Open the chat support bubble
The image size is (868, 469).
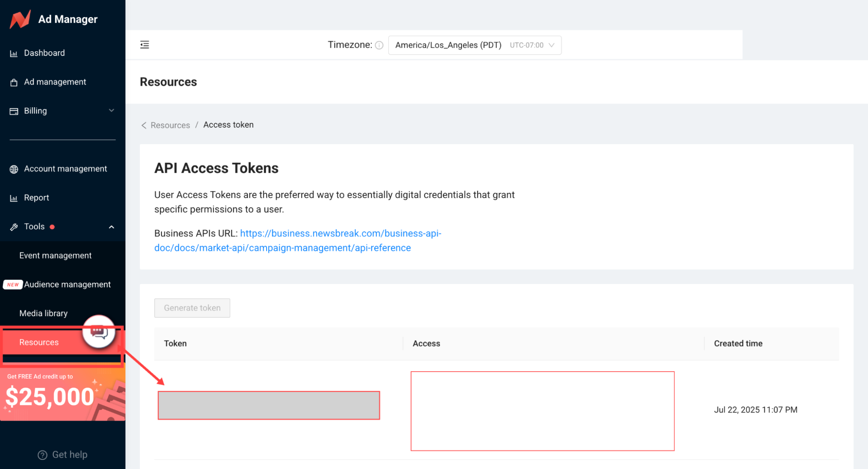click(99, 332)
